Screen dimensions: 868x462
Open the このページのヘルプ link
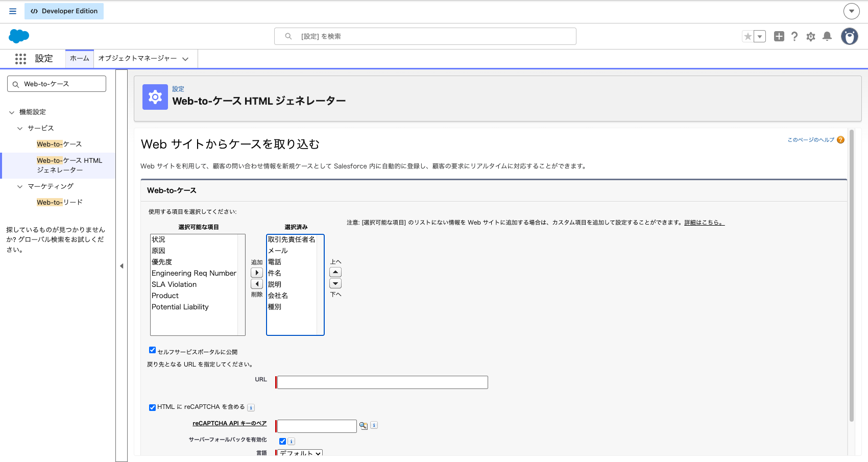tap(811, 140)
